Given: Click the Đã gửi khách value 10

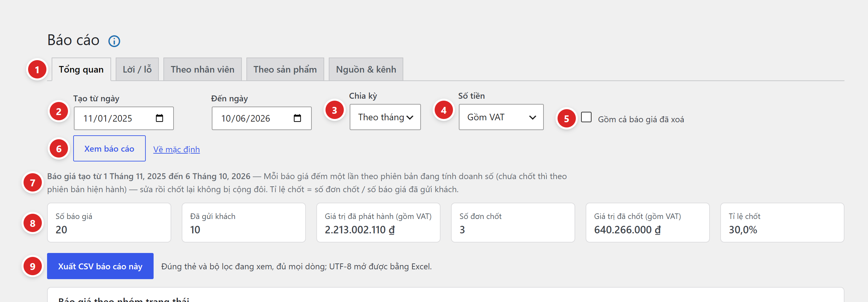Looking at the screenshot, I should coord(195,230).
